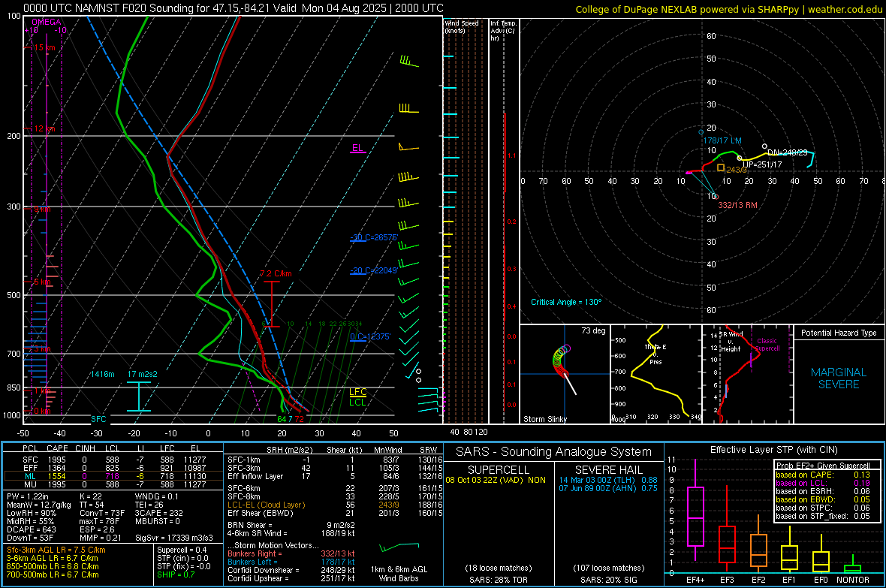This screenshot has width=886, height=588.
Task: Click the cyan SFC label on skew-T
Action: (x=98, y=419)
